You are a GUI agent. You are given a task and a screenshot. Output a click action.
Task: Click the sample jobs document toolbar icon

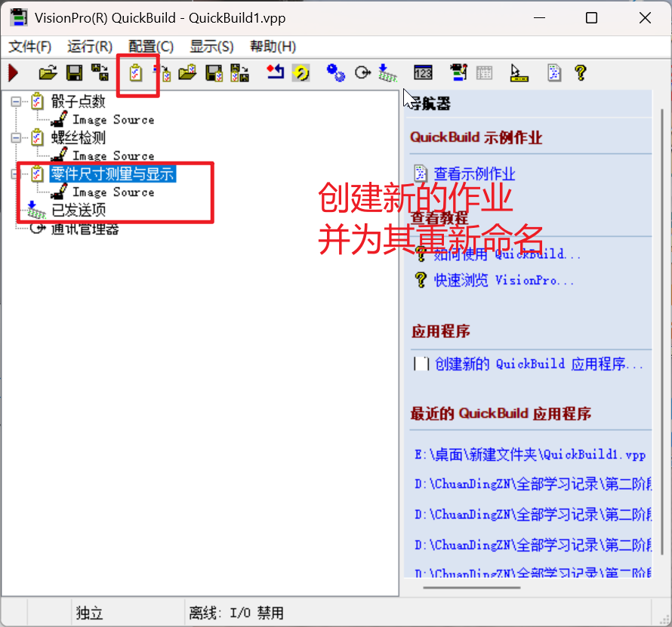point(554,72)
